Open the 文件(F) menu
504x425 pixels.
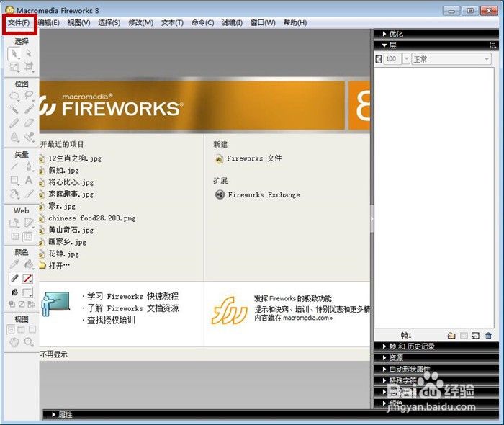click(19, 23)
